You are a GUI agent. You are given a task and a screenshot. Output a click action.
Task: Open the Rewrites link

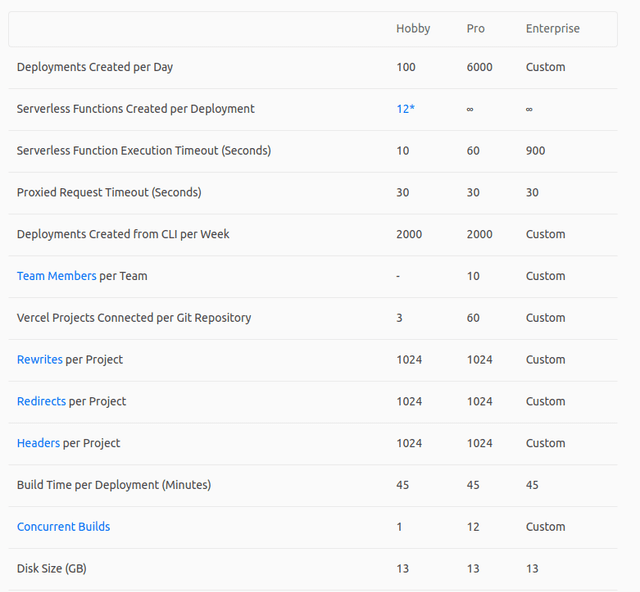[x=40, y=360]
